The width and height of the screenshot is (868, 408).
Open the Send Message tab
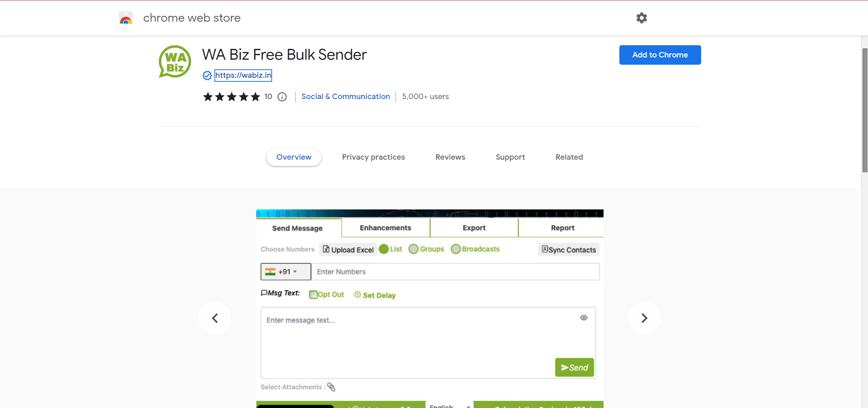point(297,228)
